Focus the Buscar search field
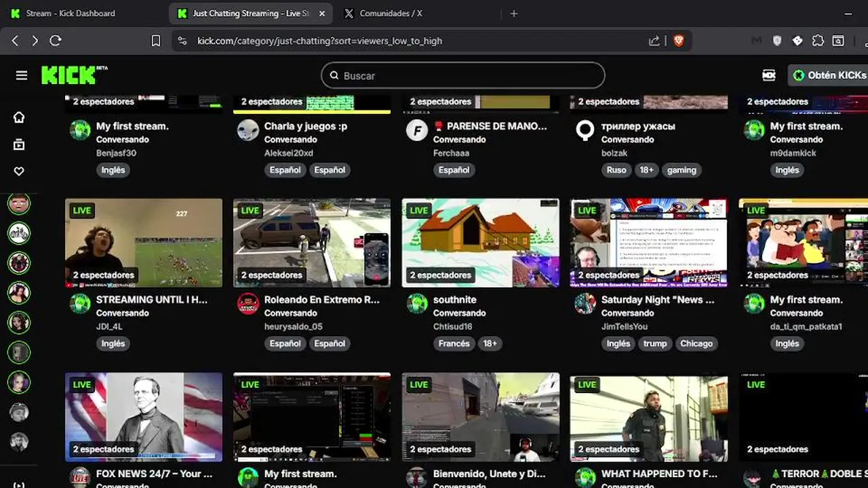Viewport: 868px width, 488px height. tap(462, 75)
